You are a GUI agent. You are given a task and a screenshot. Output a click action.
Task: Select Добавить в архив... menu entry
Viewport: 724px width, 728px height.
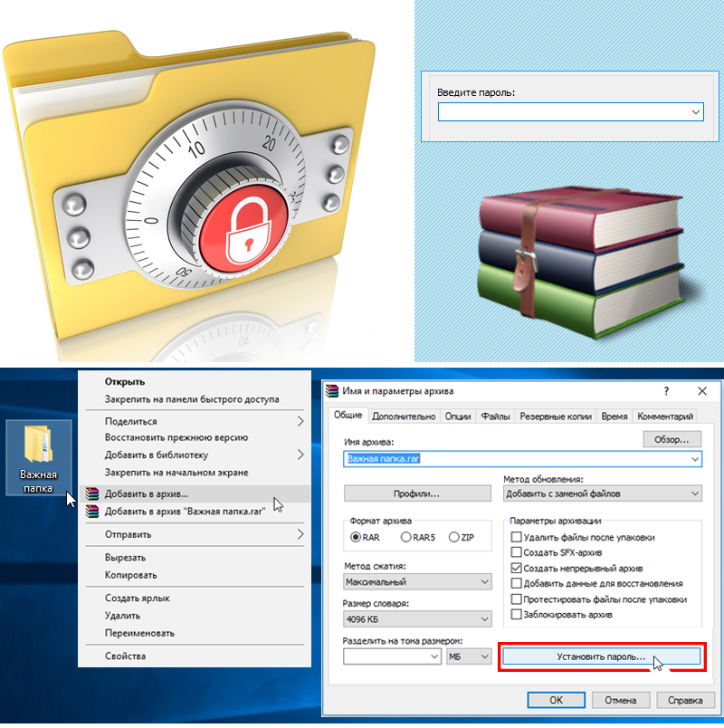pos(195,494)
